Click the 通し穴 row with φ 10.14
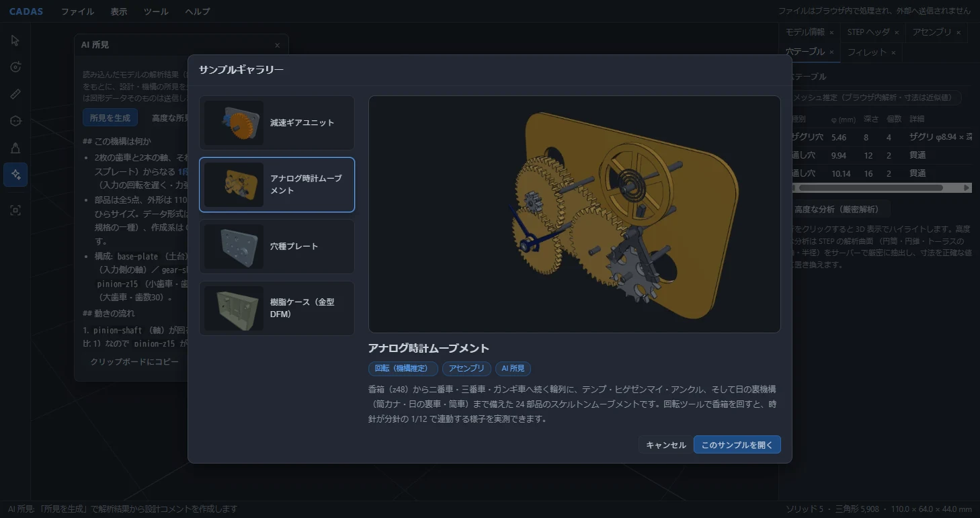 coord(881,173)
